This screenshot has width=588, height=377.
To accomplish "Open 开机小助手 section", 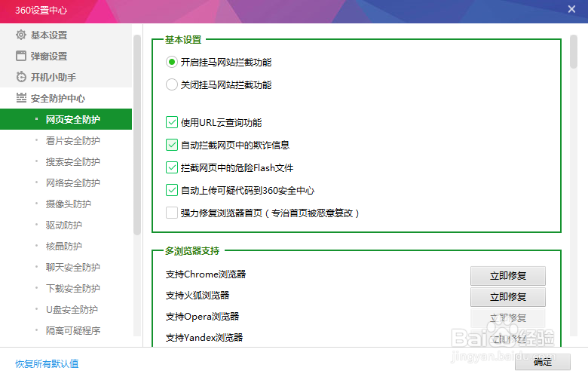I will (x=66, y=77).
